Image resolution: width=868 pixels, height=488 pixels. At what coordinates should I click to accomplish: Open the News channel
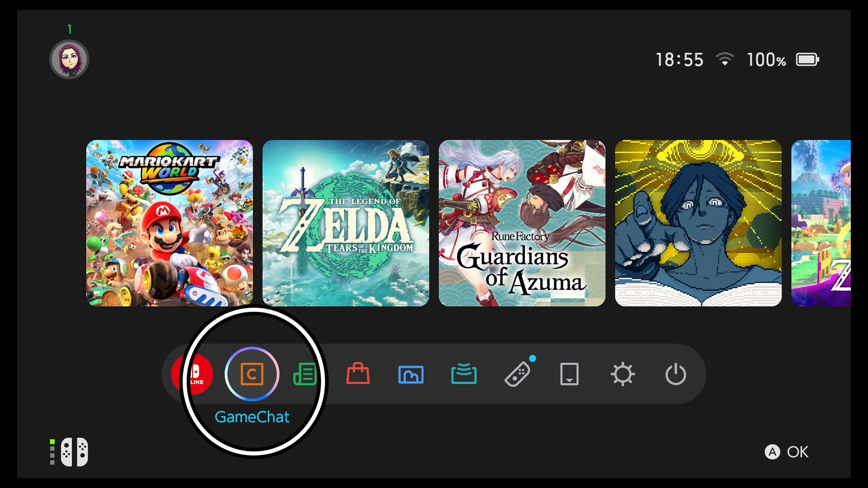(305, 374)
